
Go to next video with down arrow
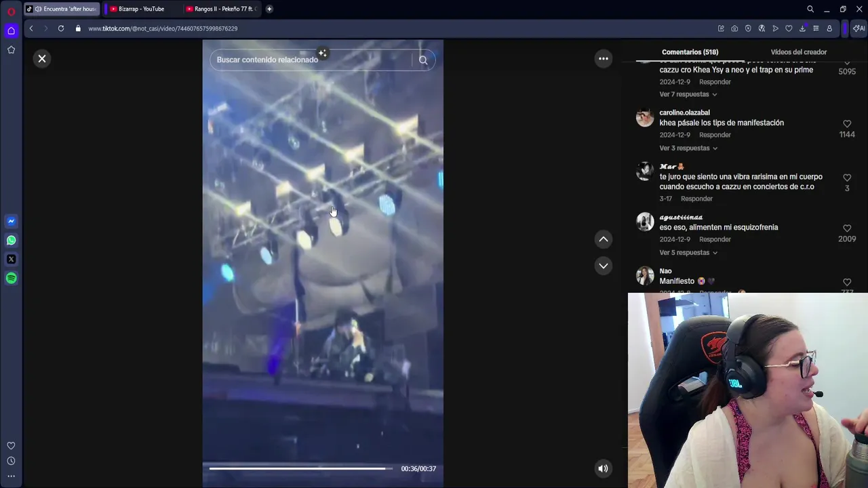604,266
